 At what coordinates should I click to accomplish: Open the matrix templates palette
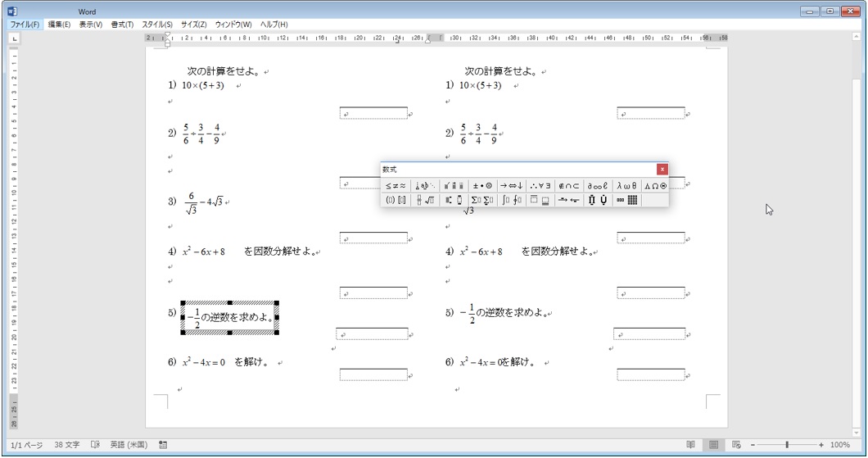pos(626,201)
